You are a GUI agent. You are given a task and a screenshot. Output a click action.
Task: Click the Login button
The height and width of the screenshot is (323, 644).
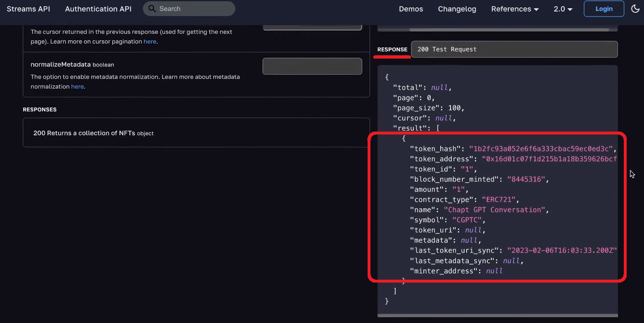[604, 9]
